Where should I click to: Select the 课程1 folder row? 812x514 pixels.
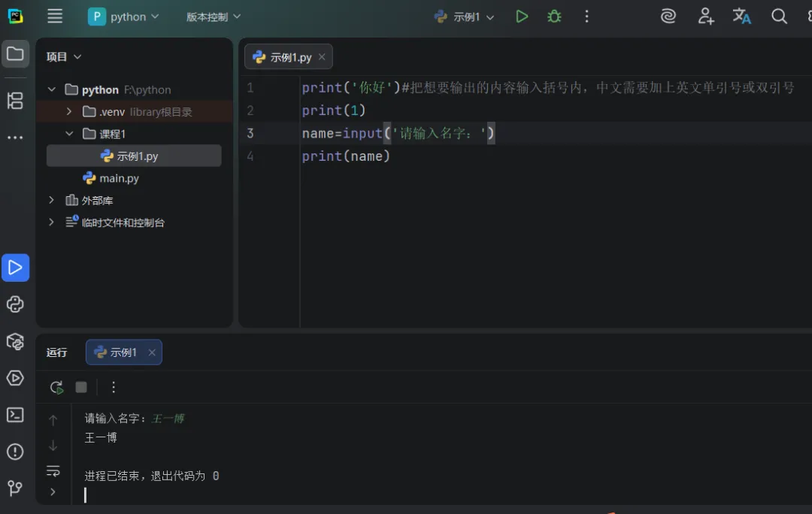pyautogui.click(x=134, y=134)
